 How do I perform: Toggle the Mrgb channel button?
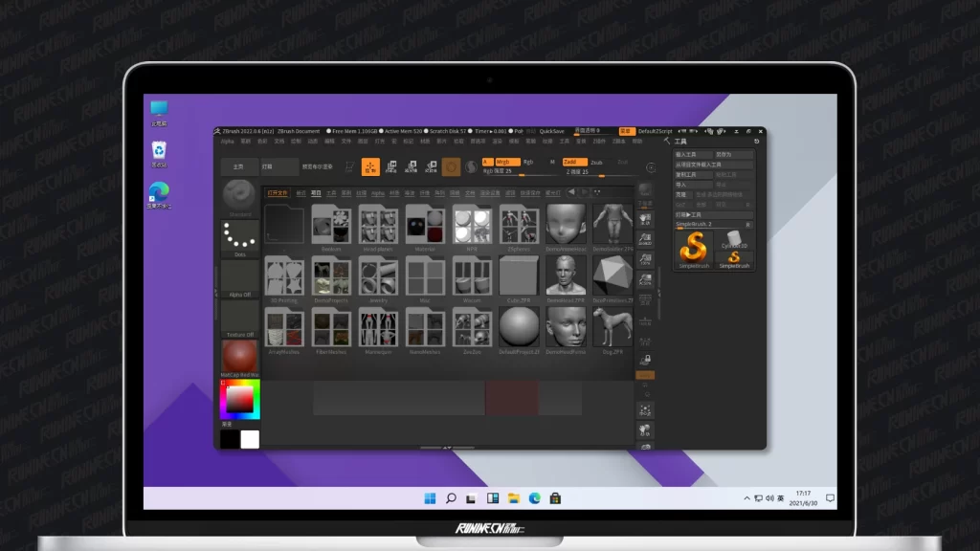[506, 163]
